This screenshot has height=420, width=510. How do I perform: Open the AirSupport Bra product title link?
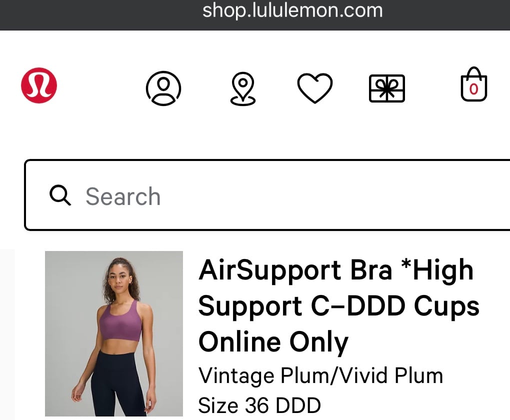click(x=338, y=306)
